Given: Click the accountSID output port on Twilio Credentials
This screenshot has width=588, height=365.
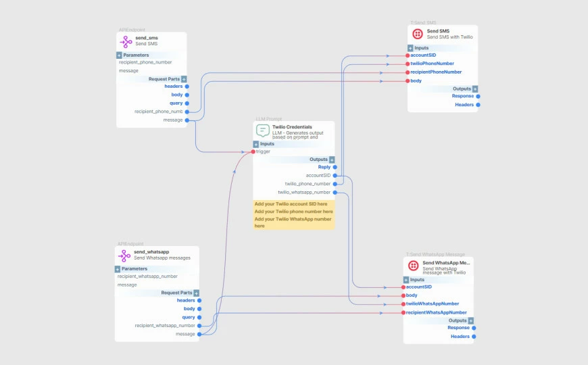Looking at the screenshot, I should (x=335, y=176).
